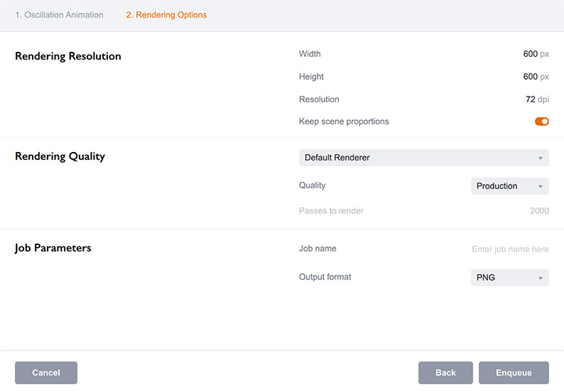Click the Output format label text

coord(325,277)
